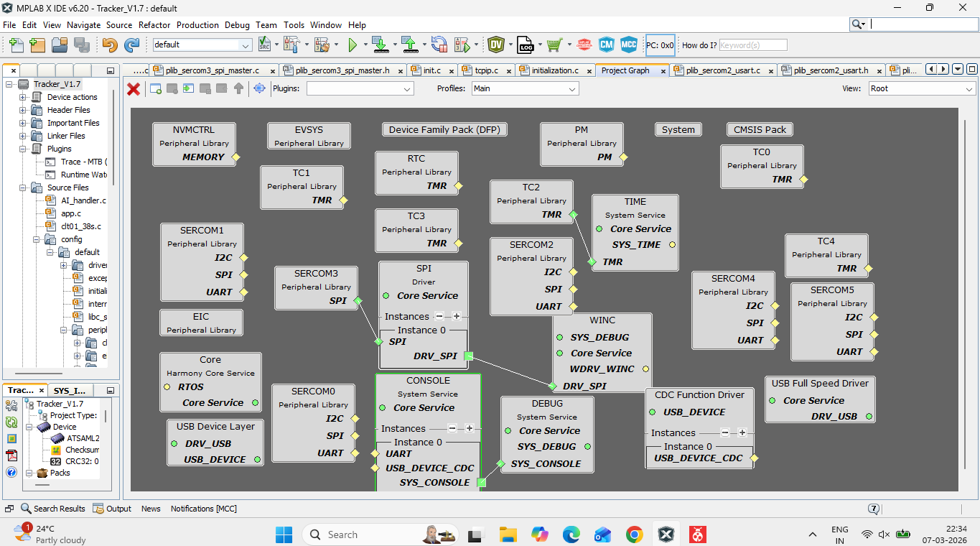Open the Refactor menu
980x546 pixels.
pos(154,25)
